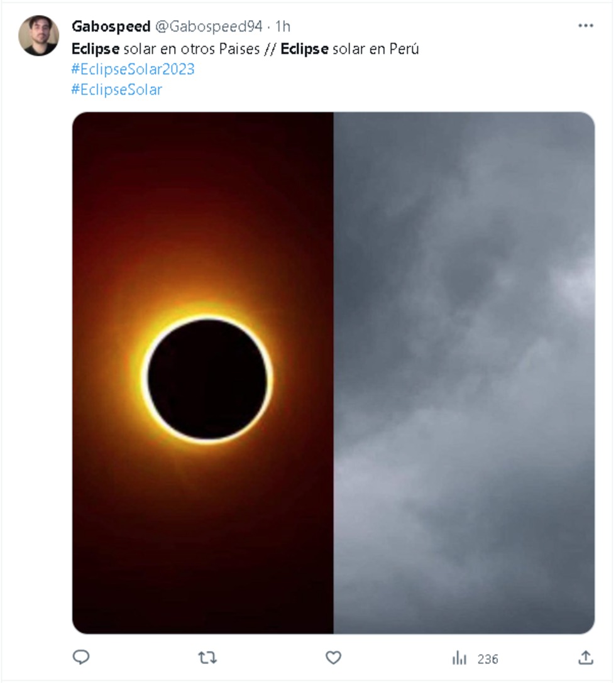The height and width of the screenshot is (683, 616).
Task: Open the comment thread icon
Action: point(80,657)
